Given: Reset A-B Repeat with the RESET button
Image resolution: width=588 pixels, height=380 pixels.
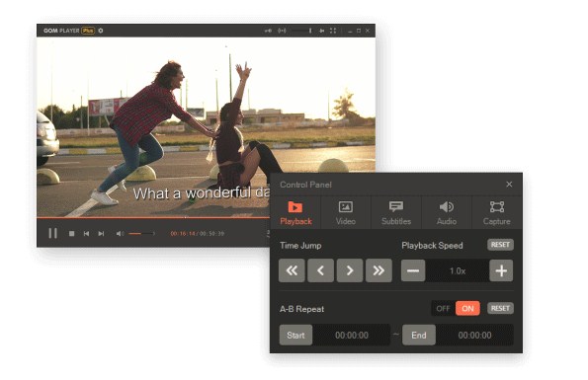Looking at the screenshot, I should point(500,309).
